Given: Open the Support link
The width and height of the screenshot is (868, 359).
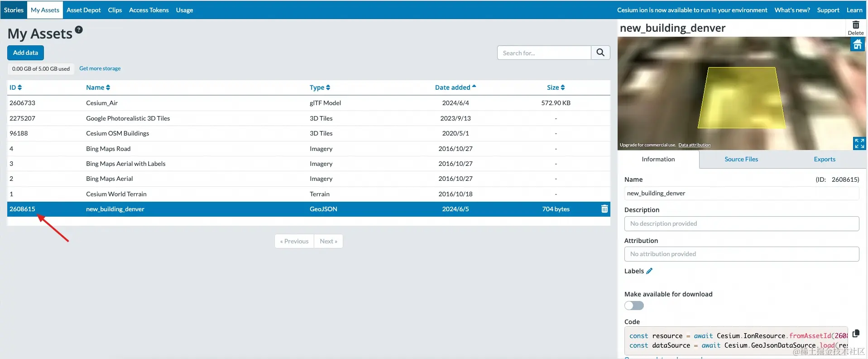Looking at the screenshot, I should coord(828,10).
